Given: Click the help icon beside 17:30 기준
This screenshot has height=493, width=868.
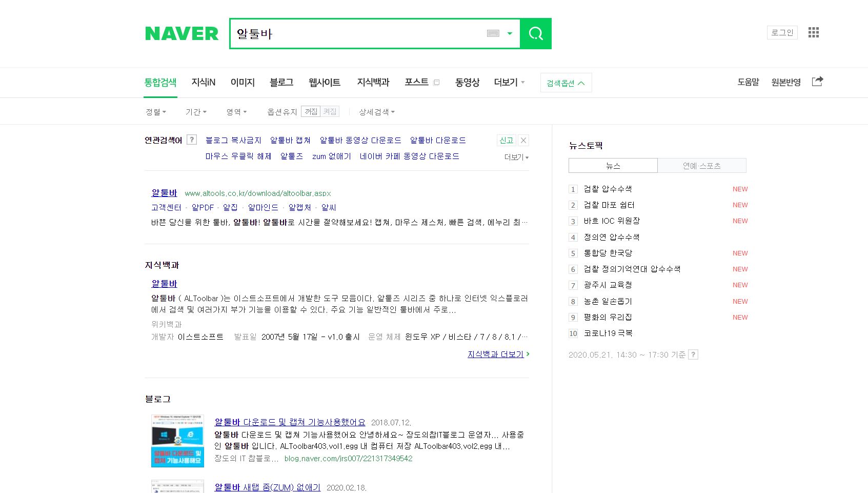Looking at the screenshot, I should point(693,354).
